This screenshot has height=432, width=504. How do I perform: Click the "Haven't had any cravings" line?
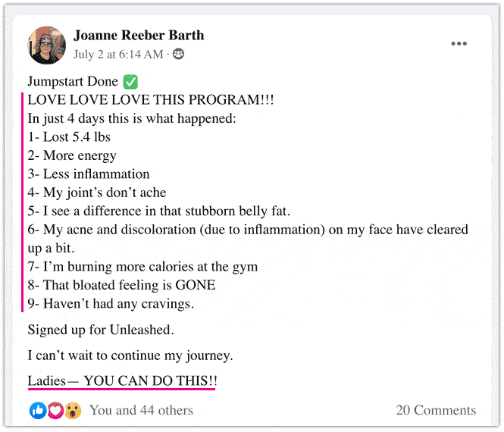(111, 304)
